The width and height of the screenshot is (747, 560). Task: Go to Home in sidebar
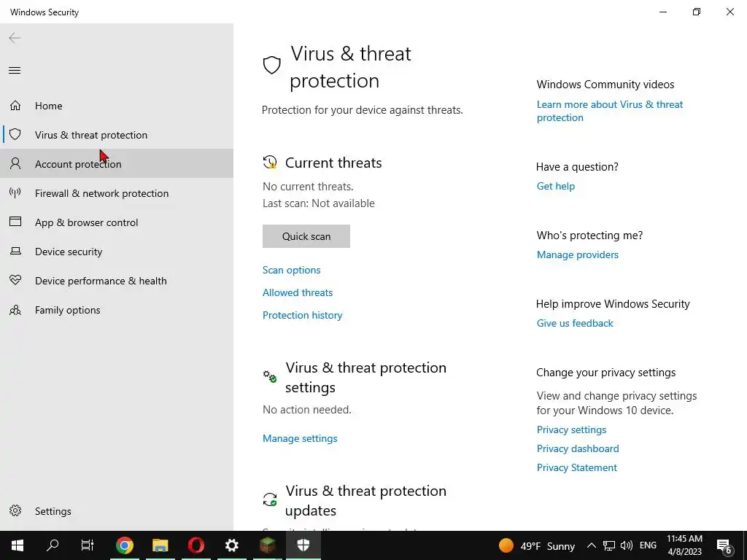tap(117, 105)
